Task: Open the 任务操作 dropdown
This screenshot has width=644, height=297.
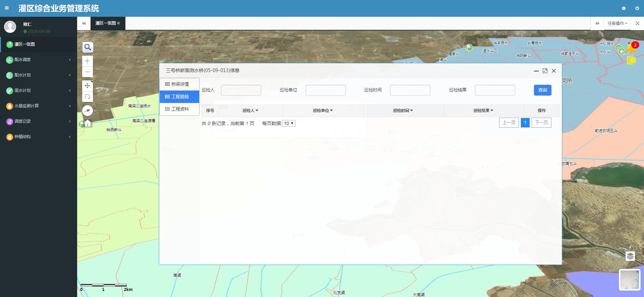Action: pyautogui.click(x=617, y=23)
